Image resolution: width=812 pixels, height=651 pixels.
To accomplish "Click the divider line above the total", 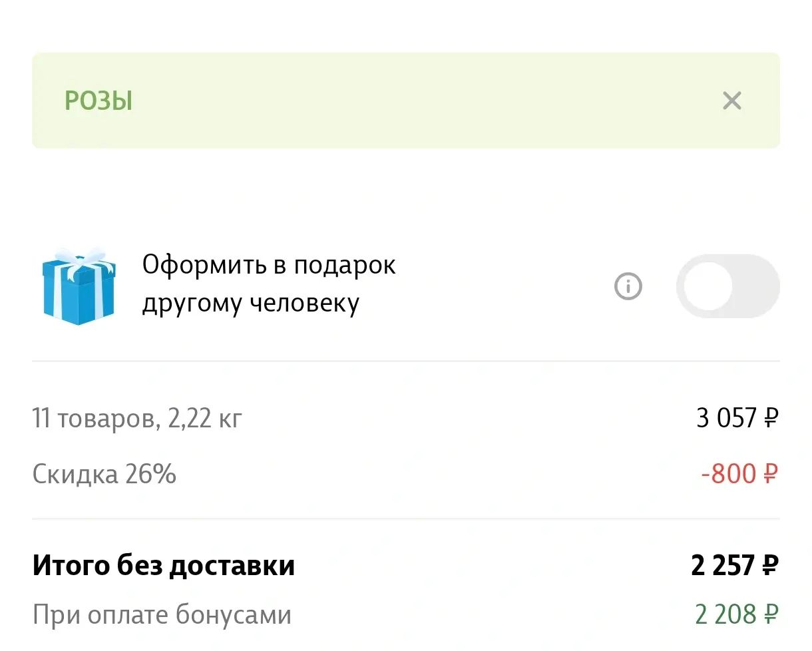I will click(406, 519).
